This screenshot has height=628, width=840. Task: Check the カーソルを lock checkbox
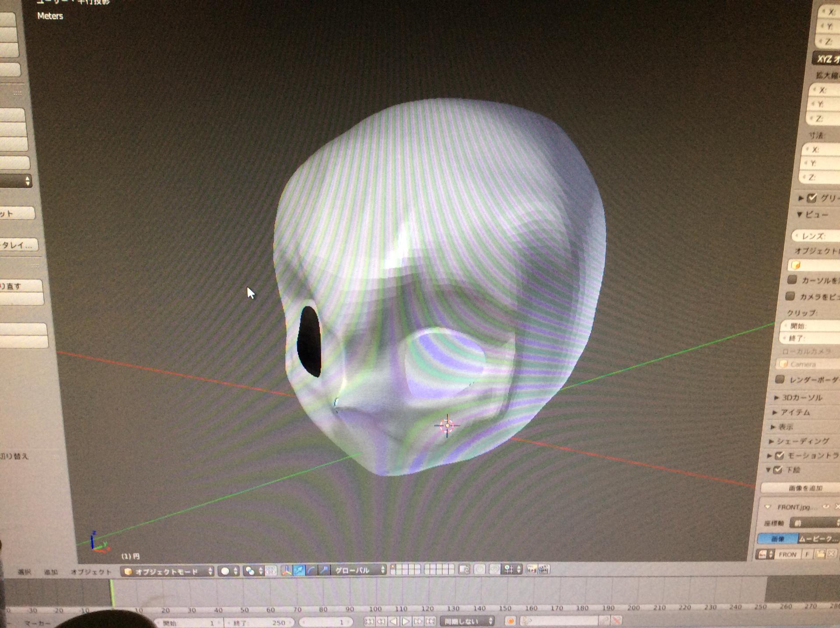[x=792, y=279]
